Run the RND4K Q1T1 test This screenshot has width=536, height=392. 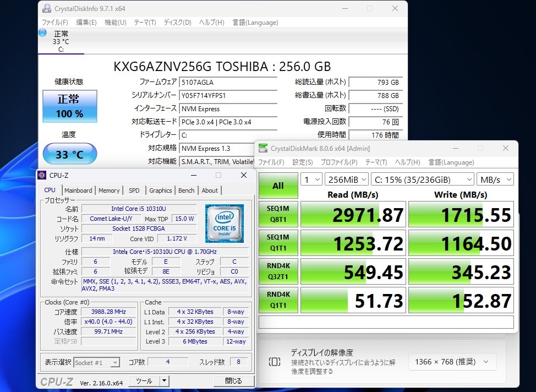pyautogui.click(x=278, y=300)
